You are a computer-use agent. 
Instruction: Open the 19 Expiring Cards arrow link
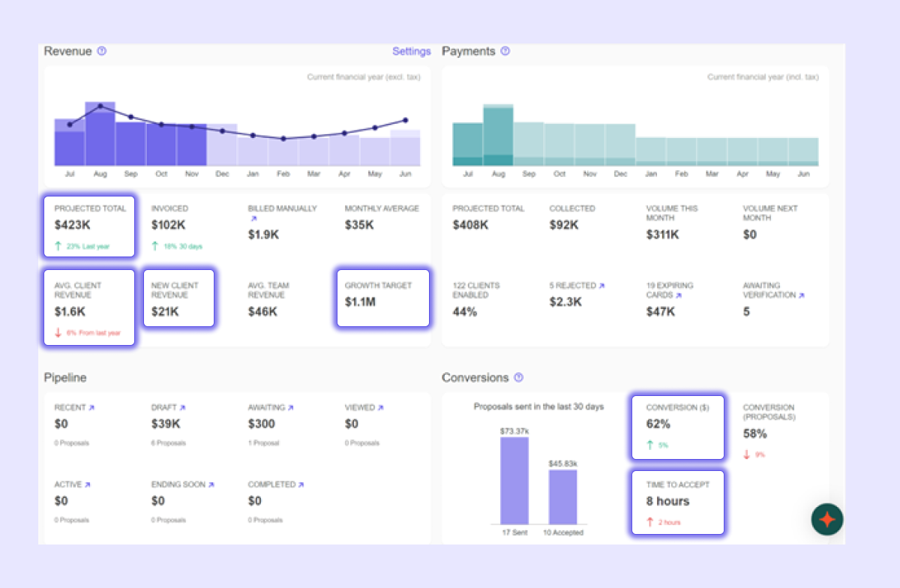pyautogui.click(x=678, y=295)
